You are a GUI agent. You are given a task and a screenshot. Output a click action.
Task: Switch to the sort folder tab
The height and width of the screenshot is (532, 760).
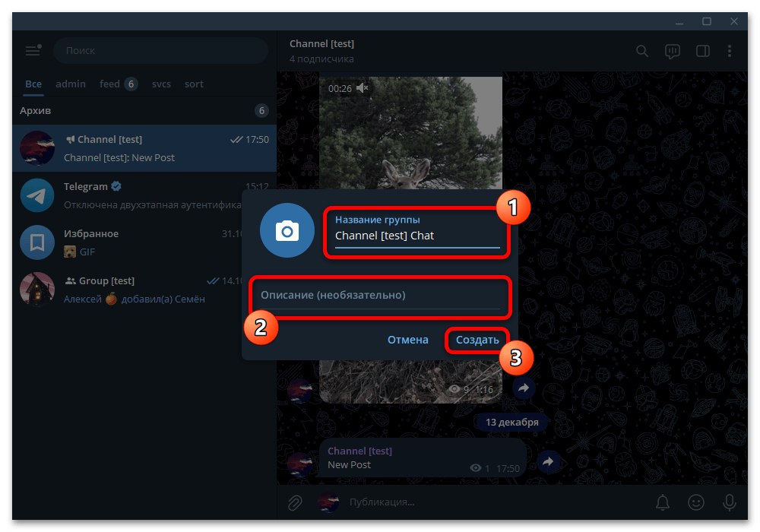point(194,84)
